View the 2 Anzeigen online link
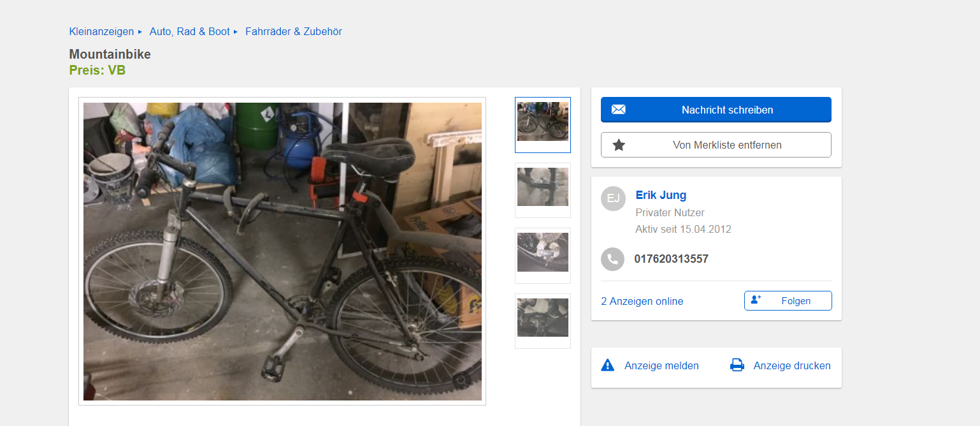The width and height of the screenshot is (980, 426). [x=642, y=301]
